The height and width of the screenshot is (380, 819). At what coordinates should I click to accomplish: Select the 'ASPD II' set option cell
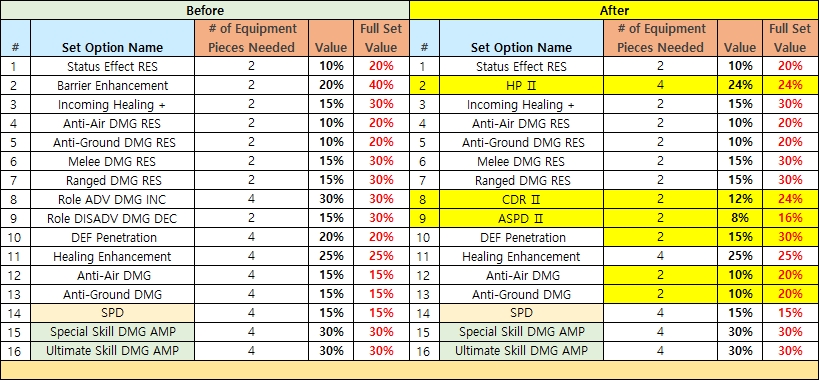pyautogui.click(x=521, y=218)
